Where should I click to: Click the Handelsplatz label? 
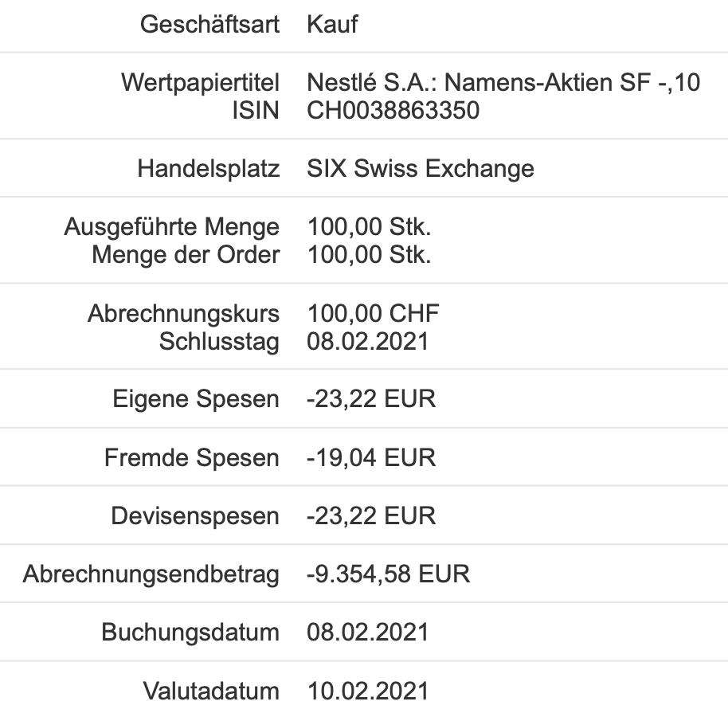[x=209, y=169]
